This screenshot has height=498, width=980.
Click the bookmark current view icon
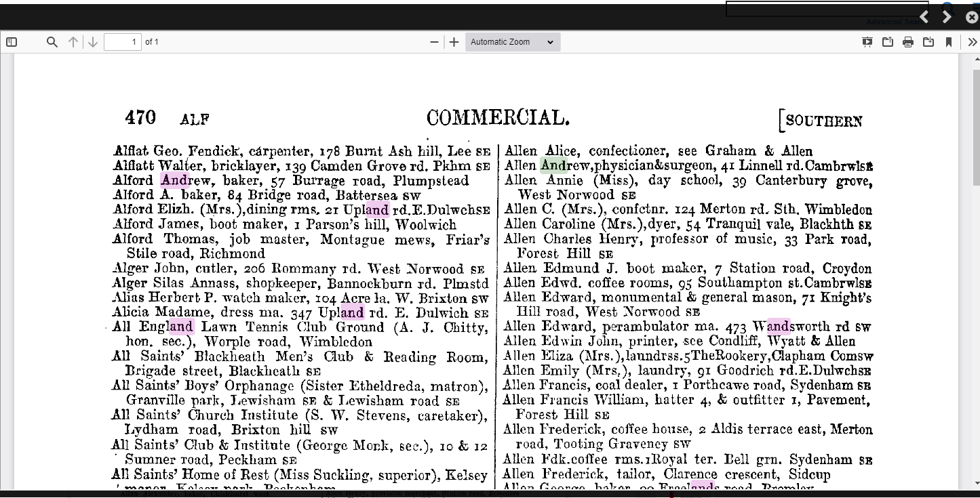click(949, 42)
